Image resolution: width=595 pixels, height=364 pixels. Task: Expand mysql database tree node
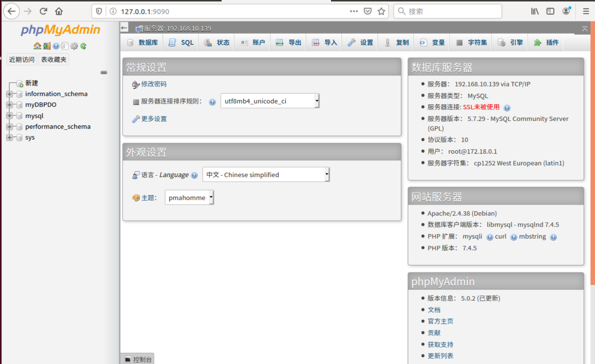9,116
